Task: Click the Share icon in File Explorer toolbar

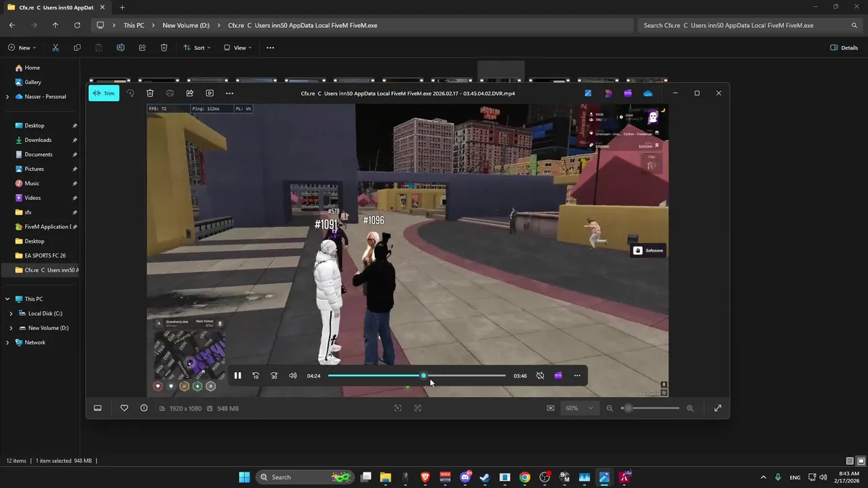Action: [142, 47]
